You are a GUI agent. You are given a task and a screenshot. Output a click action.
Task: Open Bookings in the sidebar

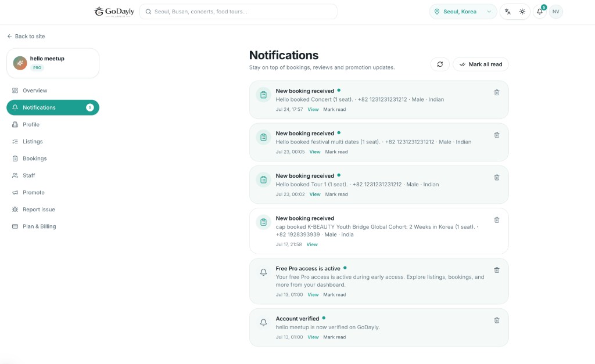53,158
